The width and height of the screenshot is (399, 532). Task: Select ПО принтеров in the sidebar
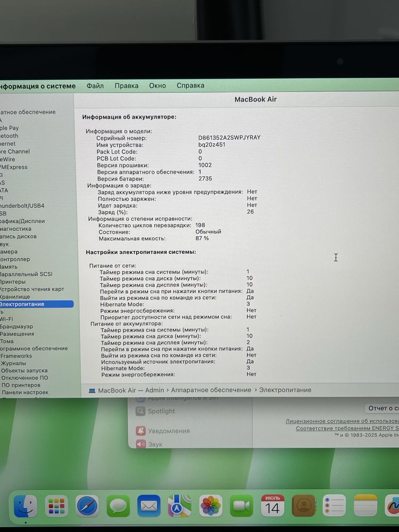coord(21,385)
